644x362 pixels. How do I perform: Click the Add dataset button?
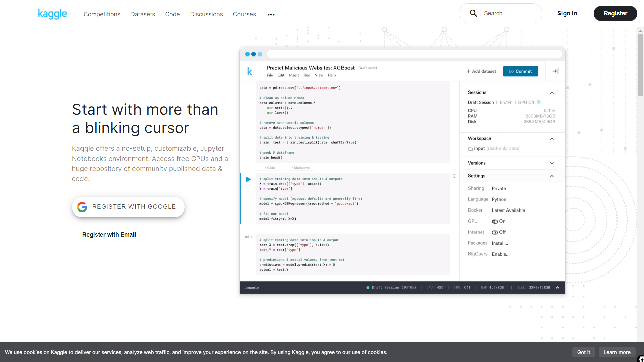coord(481,71)
